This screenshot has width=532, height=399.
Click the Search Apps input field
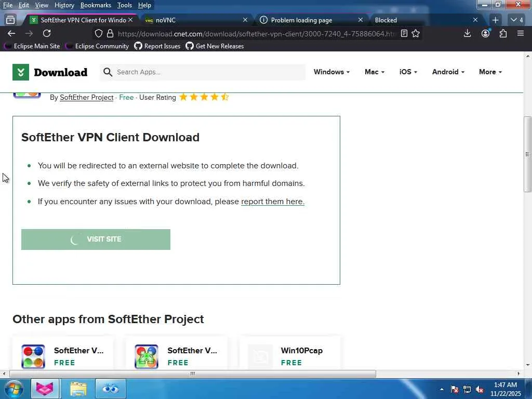203,72
